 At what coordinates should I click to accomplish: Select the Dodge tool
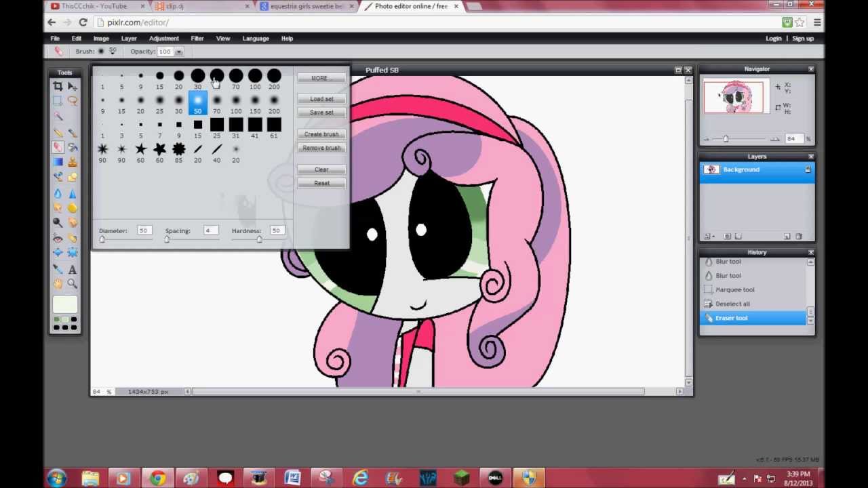(58, 222)
